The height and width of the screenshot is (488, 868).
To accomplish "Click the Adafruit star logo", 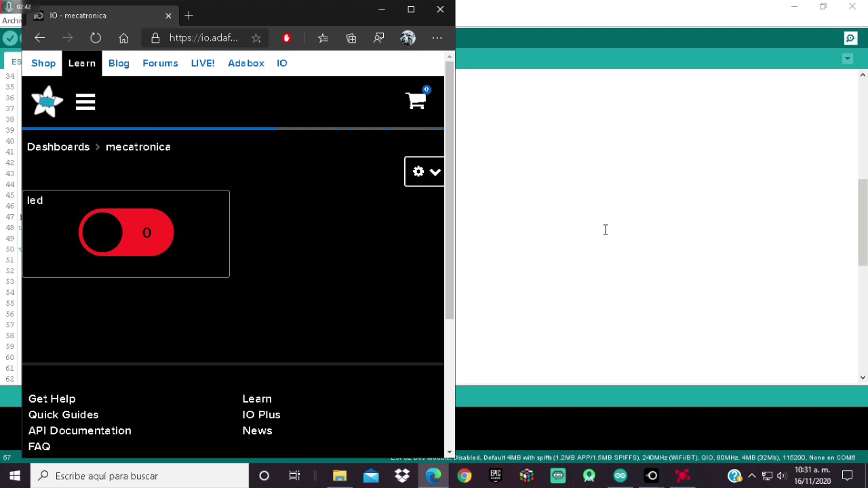I will tap(47, 102).
